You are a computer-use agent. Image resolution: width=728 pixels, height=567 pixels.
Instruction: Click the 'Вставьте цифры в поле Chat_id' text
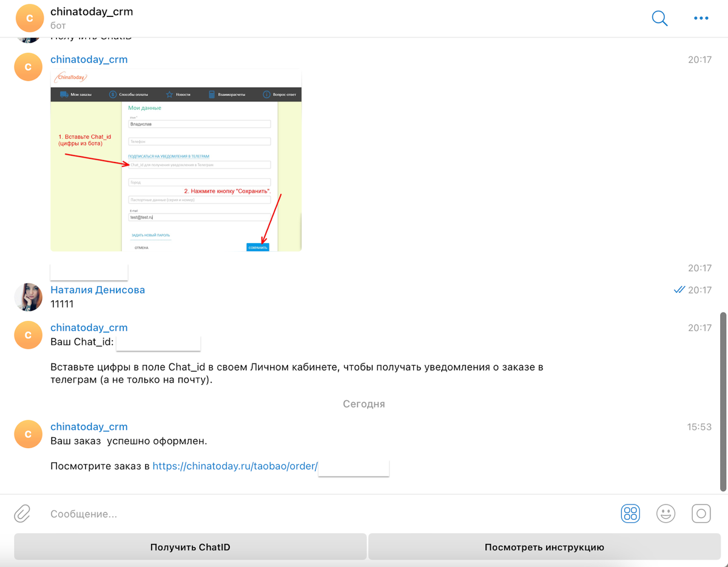[297, 373]
